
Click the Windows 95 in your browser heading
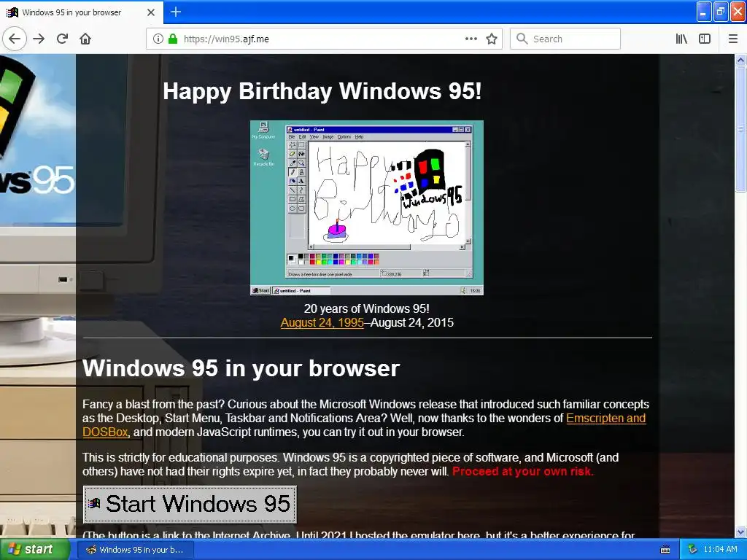point(241,368)
